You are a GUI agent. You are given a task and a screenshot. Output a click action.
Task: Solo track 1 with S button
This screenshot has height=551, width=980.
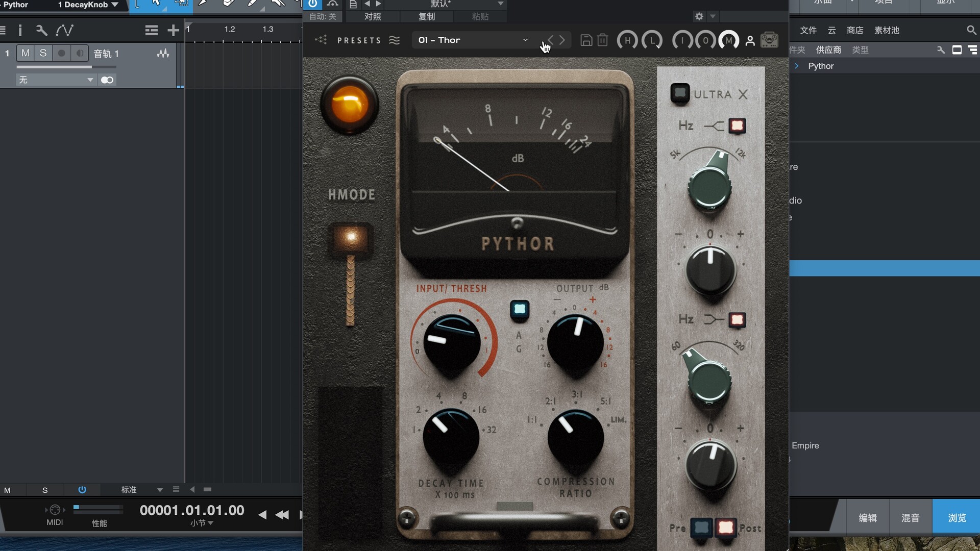coord(43,53)
